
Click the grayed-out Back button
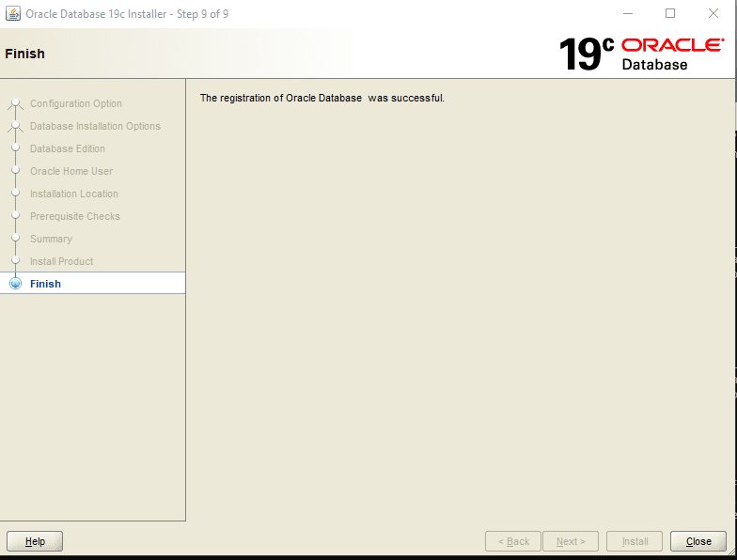pyautogui.click(x=513, y=541)
